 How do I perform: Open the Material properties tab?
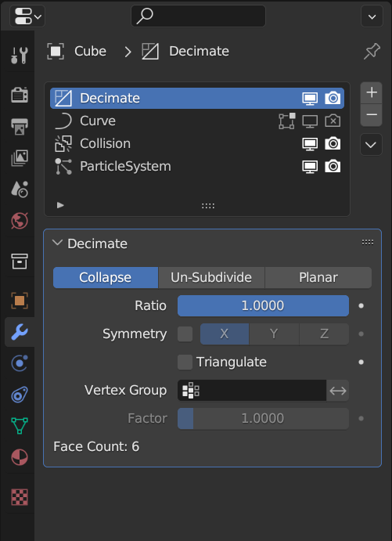pos(20,457)
